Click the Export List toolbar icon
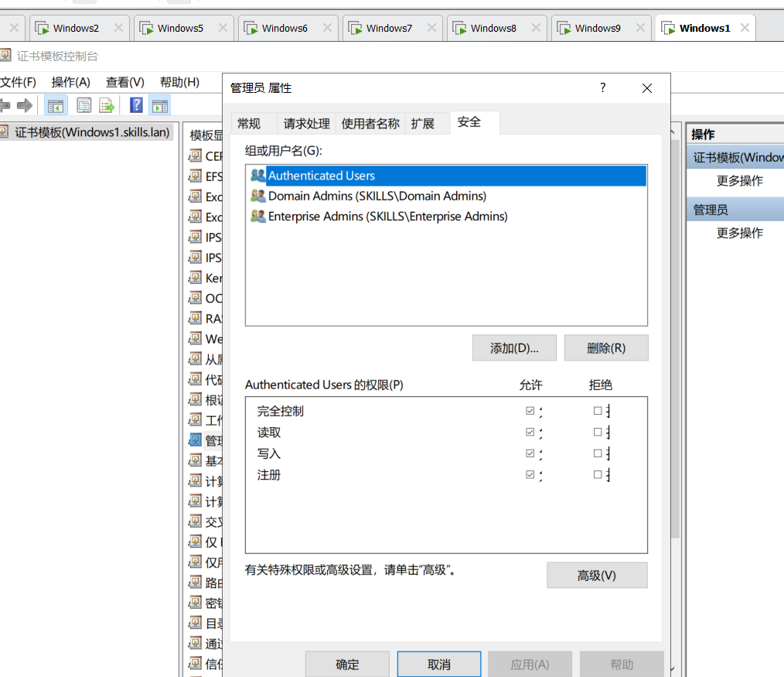This screenshot has height=677, width=784. click(x=107, y=106)
